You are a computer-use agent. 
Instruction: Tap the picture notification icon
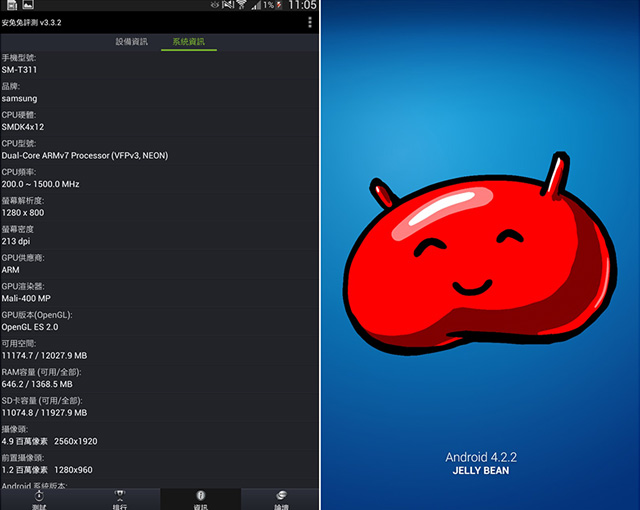click(x=28, y=4)
